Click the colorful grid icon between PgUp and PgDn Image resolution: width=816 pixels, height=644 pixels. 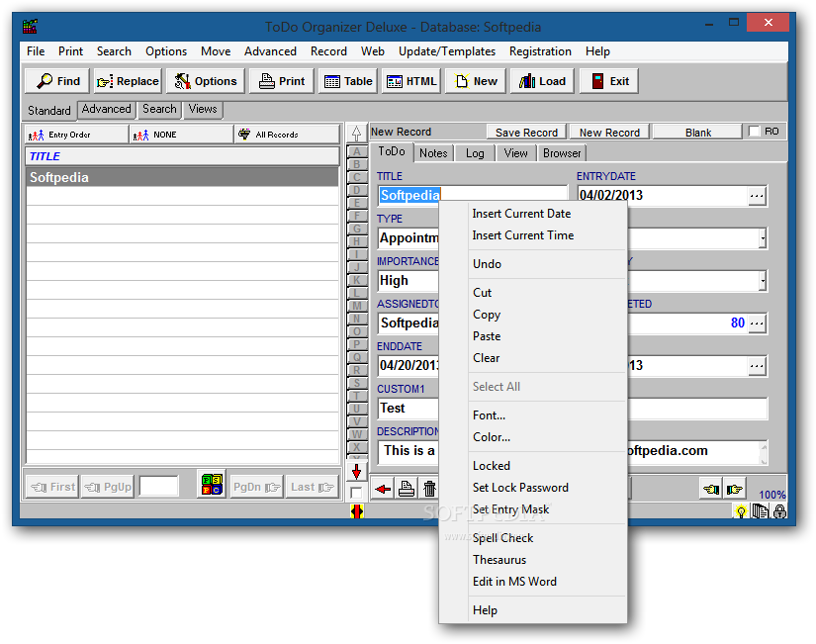click(212, 485)
